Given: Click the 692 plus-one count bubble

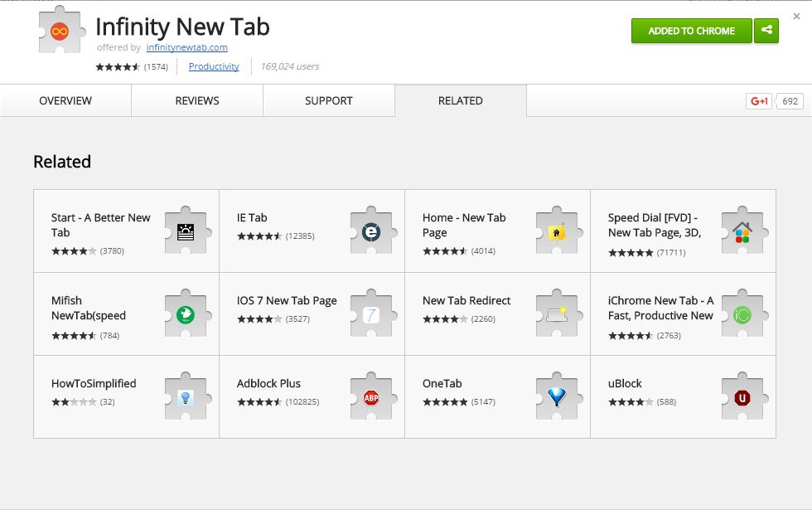Looking at the screenshot, I should (790, 101).
